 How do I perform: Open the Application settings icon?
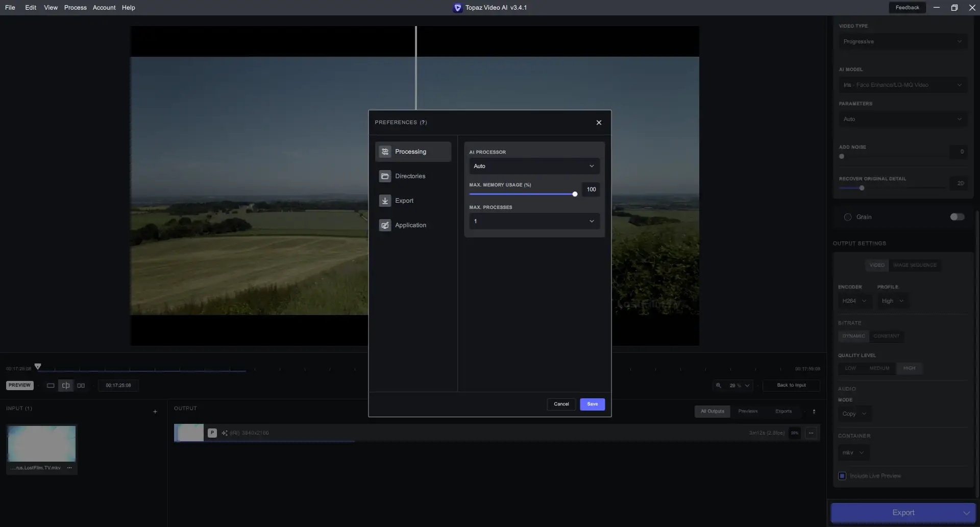coord(385,225)
